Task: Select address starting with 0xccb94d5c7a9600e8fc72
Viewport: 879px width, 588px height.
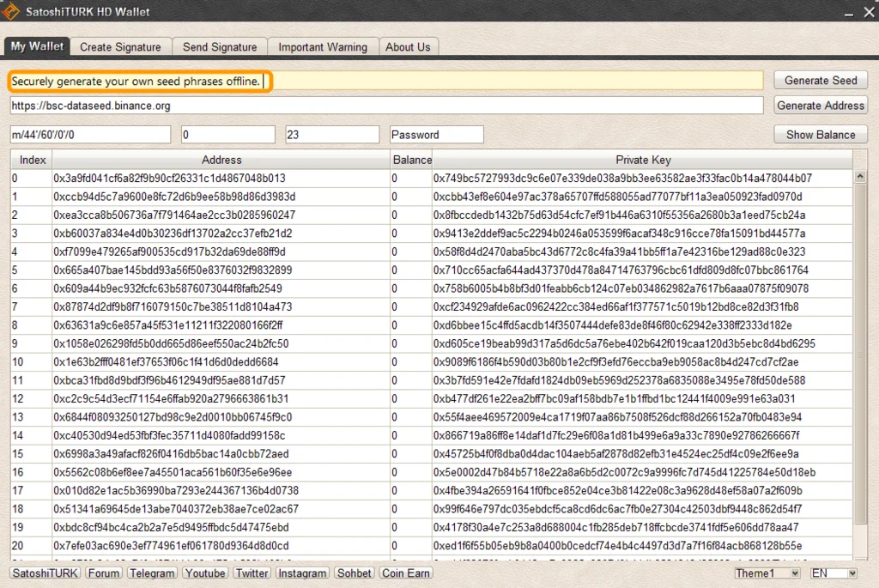Action: click(x=174, y=197)
